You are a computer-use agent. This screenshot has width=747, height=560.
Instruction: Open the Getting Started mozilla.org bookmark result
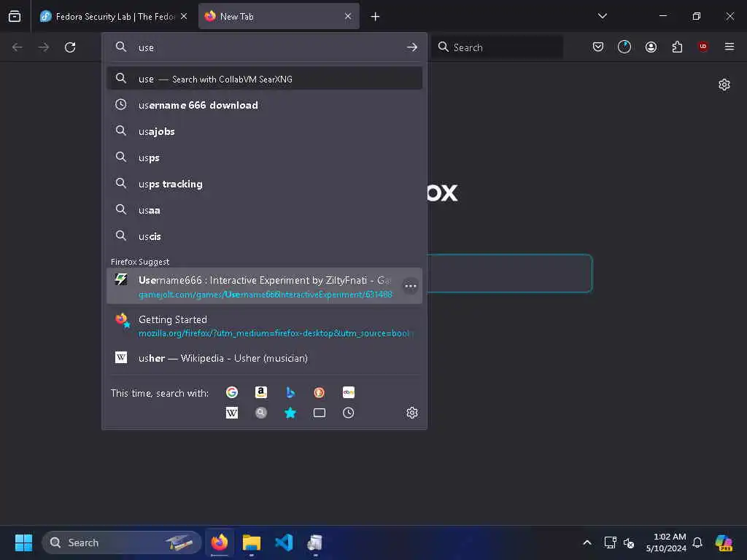(264, 326)
